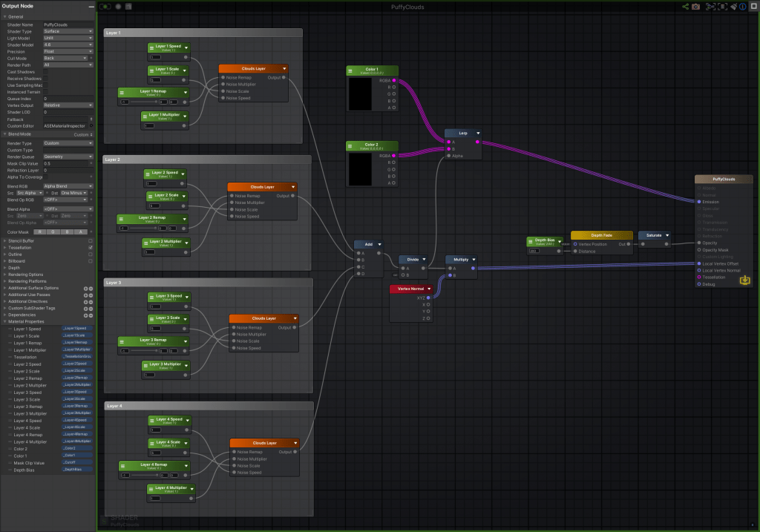Open the info help icon
The height and width of the screenshot is (532, 760).
pos(744,7)
